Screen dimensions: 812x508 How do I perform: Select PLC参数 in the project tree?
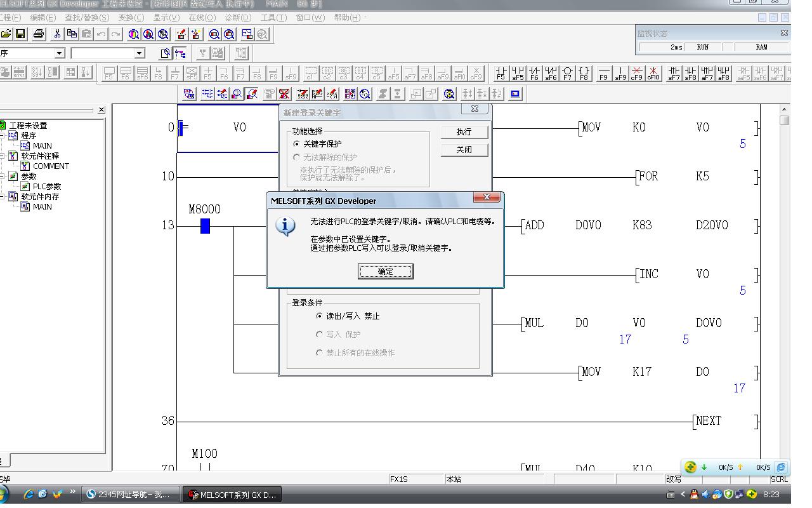(47, 186)
